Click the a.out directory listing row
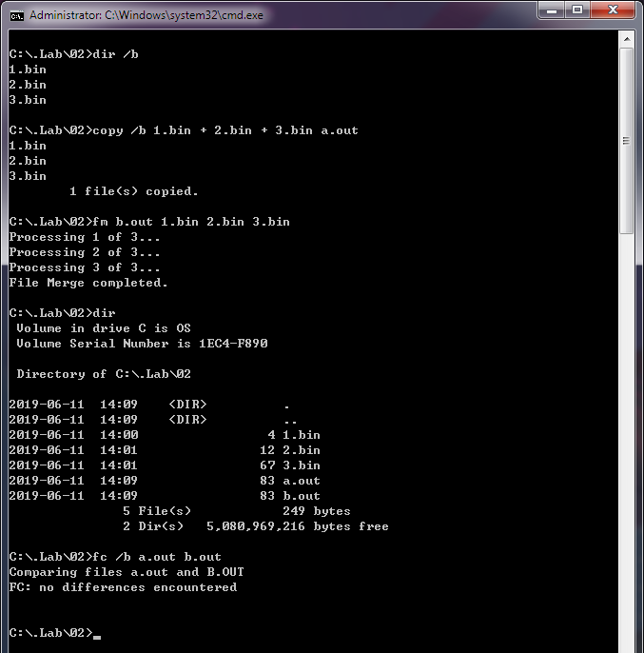This screenshot has width=644, height=653. pos(165,481)
